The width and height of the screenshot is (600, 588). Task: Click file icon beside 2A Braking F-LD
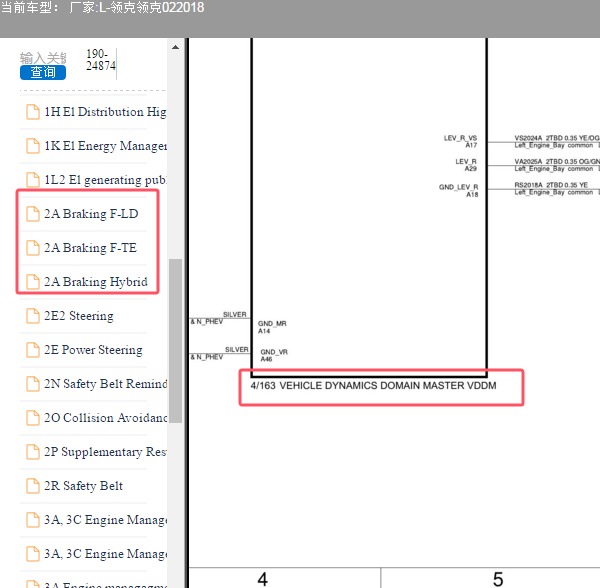pyautogui.click(x=33, y=214)
